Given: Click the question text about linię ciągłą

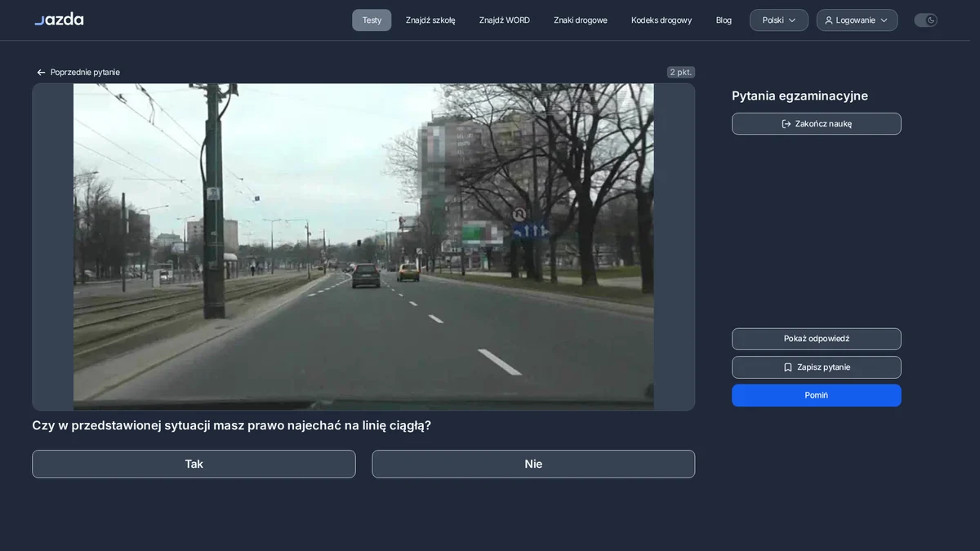Looking at the screenshot, I should (232, 425).
